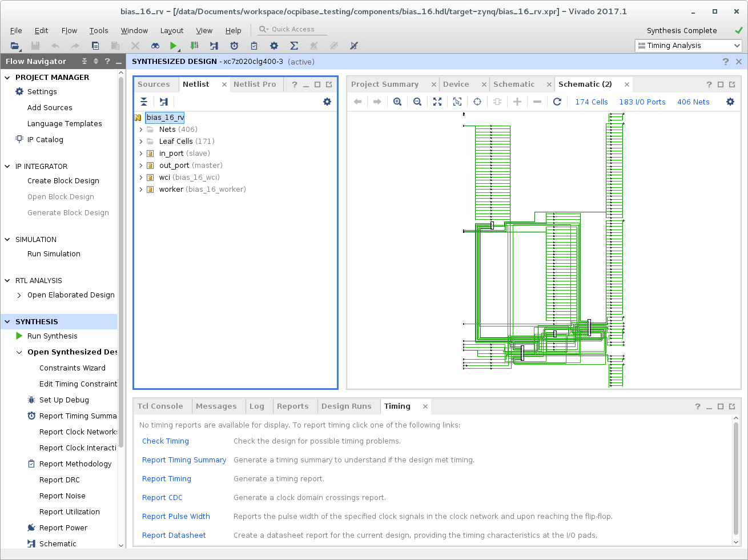Click the Report Timing Summary link
Screen dimensions: 748x560
click(184, 460)
